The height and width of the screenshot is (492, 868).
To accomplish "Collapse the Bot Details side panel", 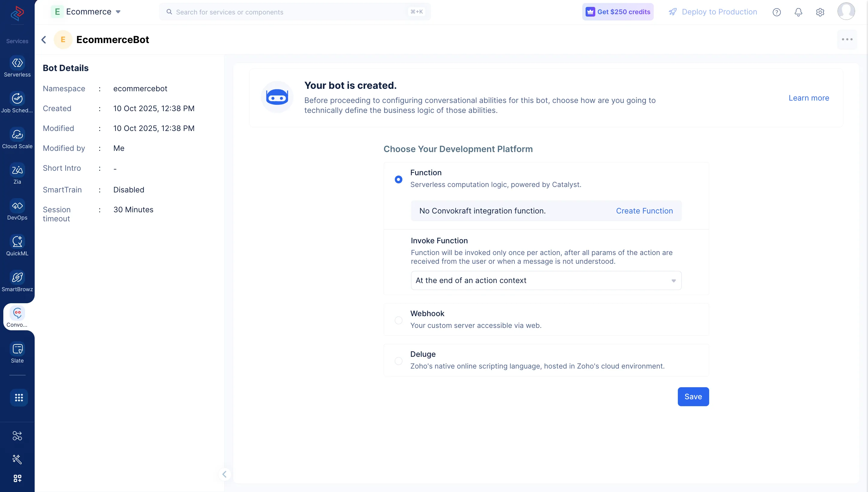I will tap(224, 474).
